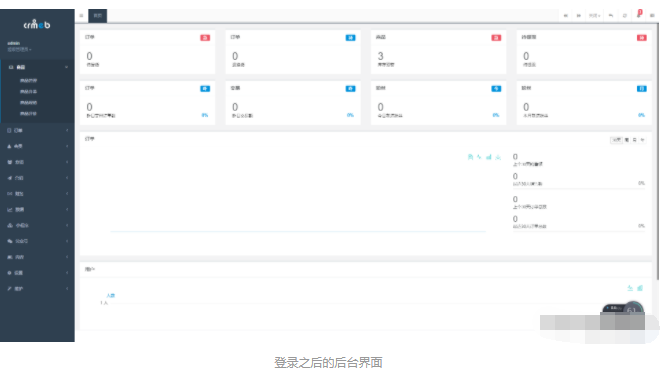The image size is (666, 372).
Task: Click the tabs scroll-left rewind icon
Action: [x=566, y=16]
